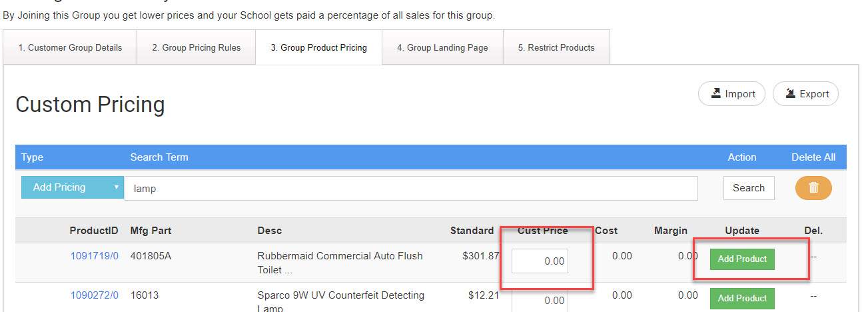
Task: Open the Add Pricing type dropdown
Action: pyautogui.click(x=73, y=187)
